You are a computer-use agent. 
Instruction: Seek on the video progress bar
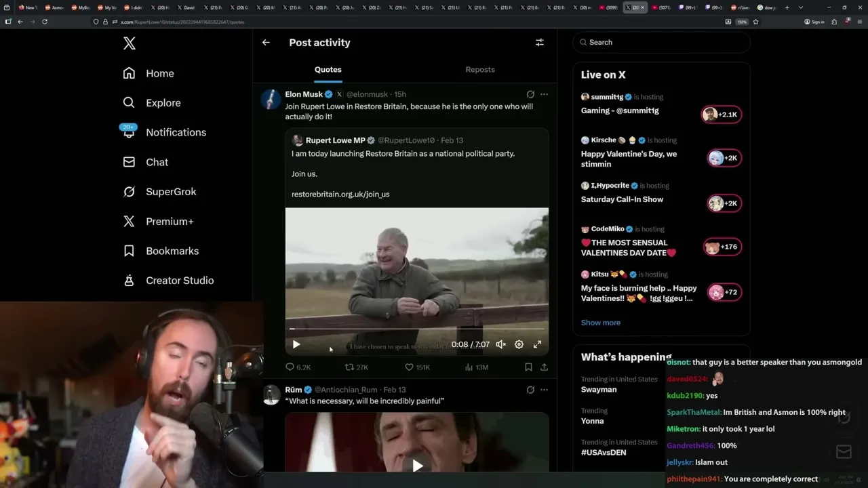(x=417, y=329)
